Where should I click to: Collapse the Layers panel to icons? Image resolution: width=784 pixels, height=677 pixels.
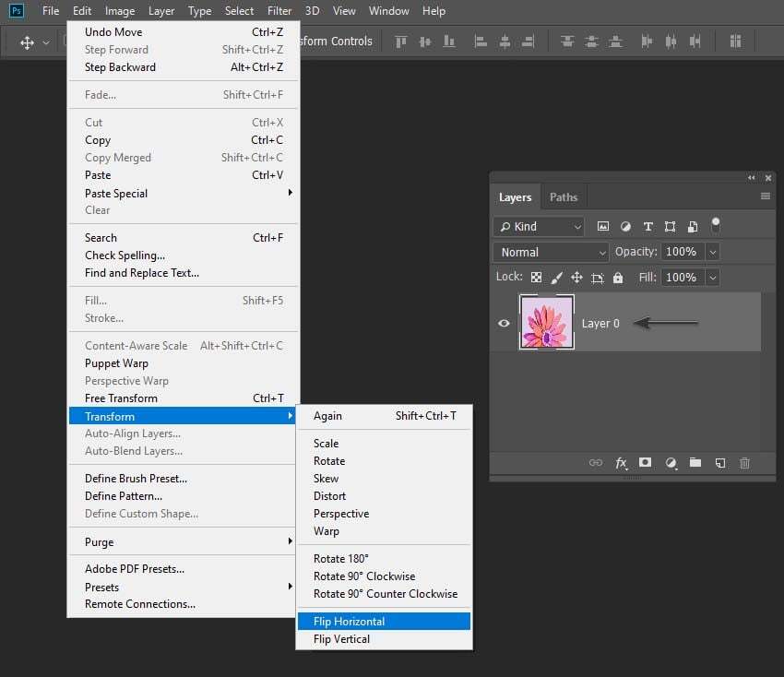point(751,177)
